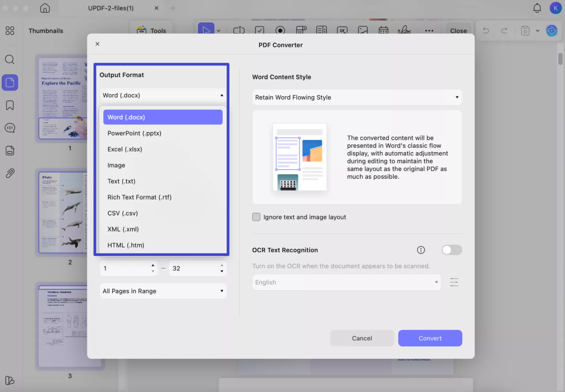Click the UPDF-2-files(1) document tab
Image resolution: width=565 pixels, height=392 pixels.
111,8
